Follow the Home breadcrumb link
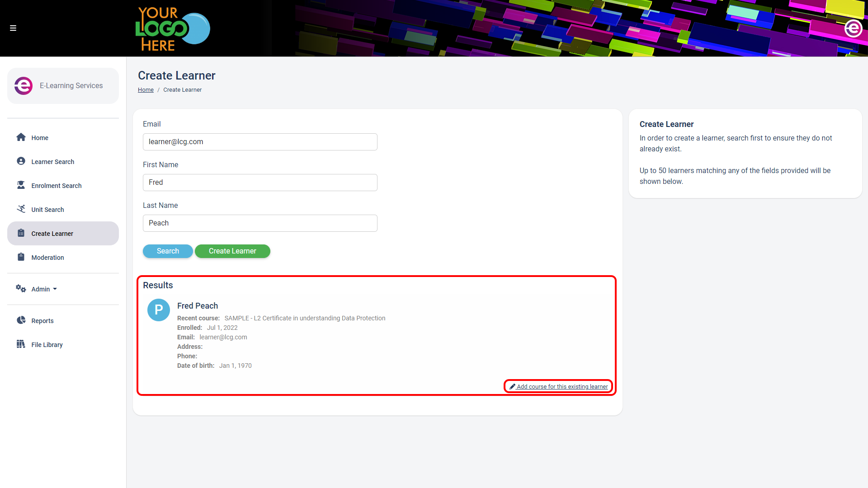This screenshot has height=488, width=868. [146, 90]
